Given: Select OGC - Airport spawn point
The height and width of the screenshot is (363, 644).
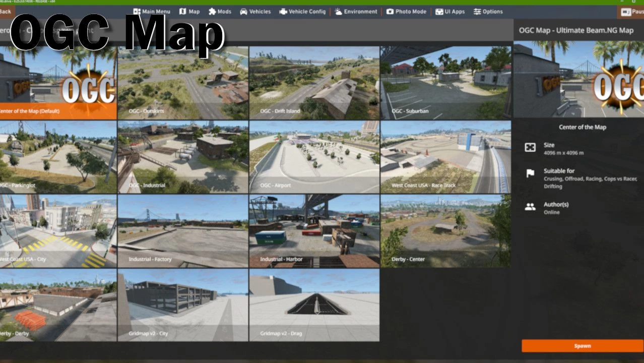Looking at the screenshot, I should pyautogui.click(x=314, y=157).
